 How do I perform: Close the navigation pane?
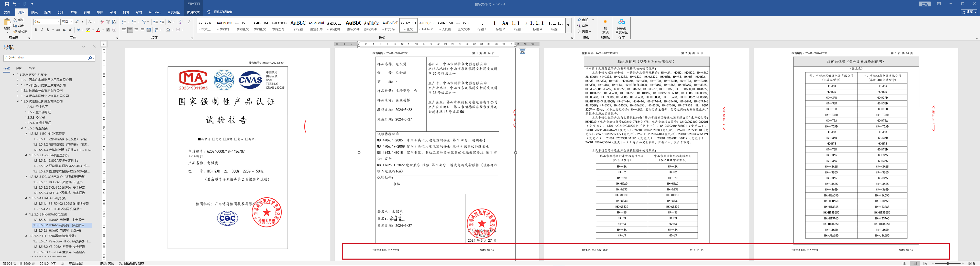tap(94, 46)
